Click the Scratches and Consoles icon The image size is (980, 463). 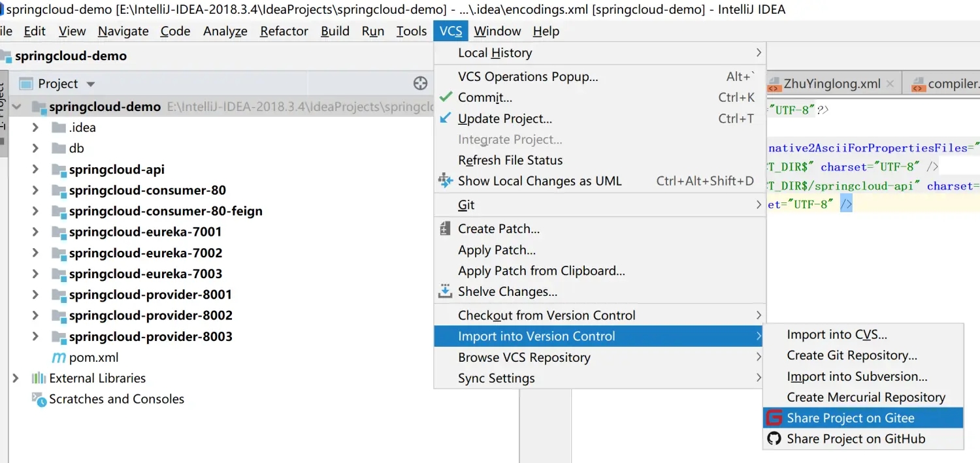click(x=39, y=399)
